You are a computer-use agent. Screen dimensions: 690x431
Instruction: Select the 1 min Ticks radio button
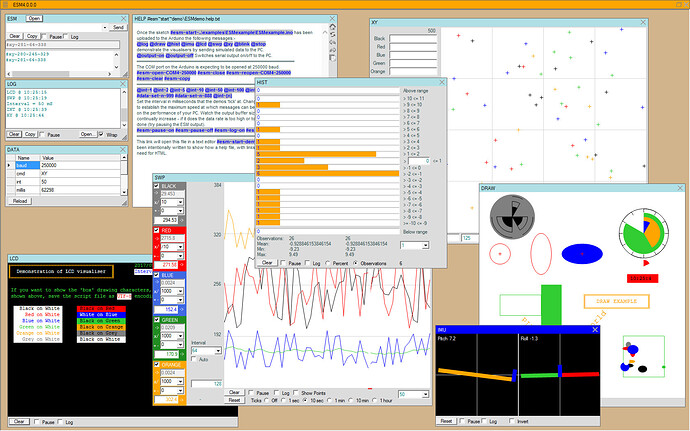pyautogui.click(x=330, y=401)
